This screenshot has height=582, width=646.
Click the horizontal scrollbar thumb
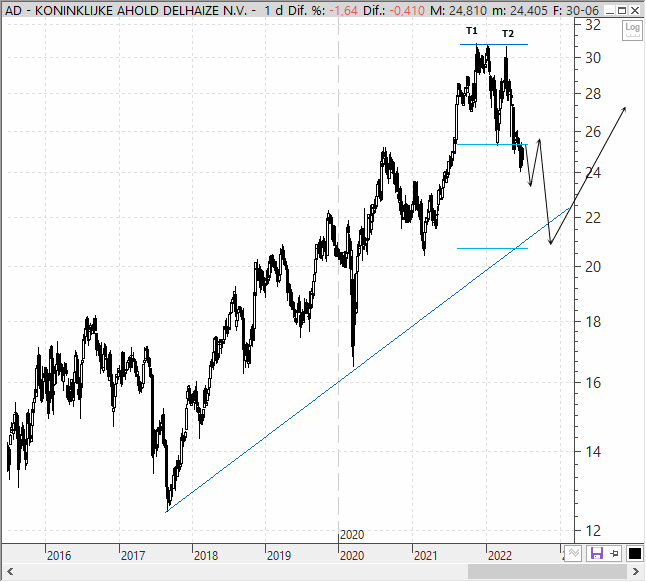point(547,572)
